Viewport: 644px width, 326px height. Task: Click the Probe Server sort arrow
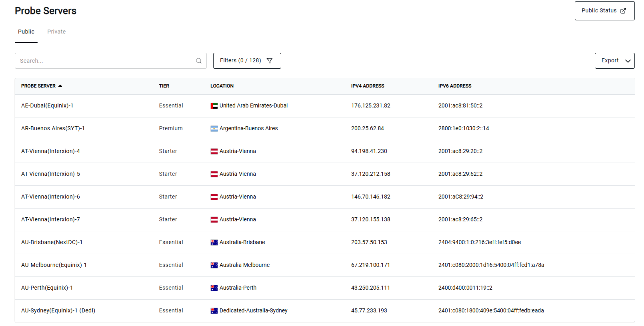point(60,86)
